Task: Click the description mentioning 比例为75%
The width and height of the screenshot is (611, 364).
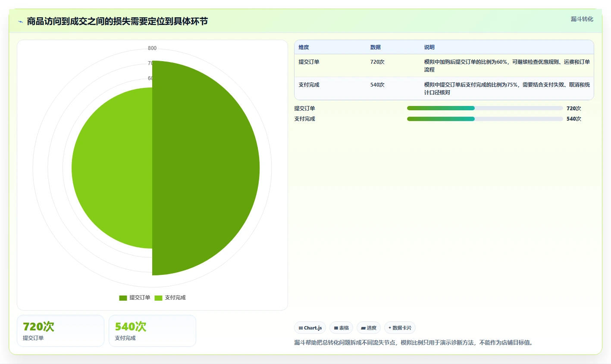Action: [507, 89]
